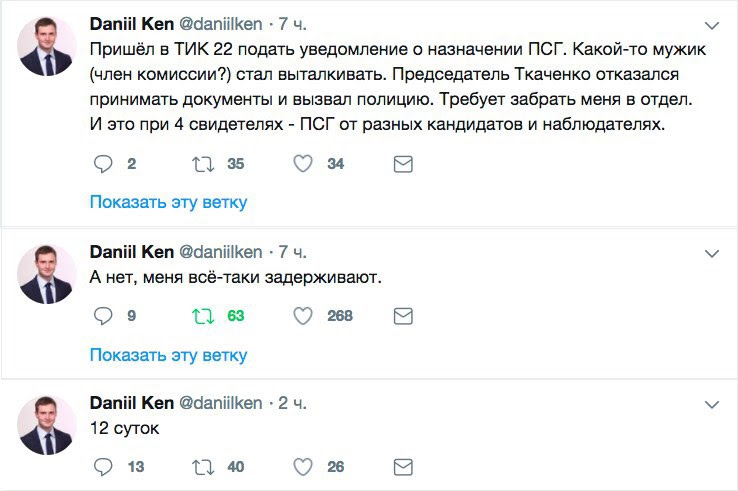Undo the green retweet showing 63
Screen dimensions: 738x491
(x=203, y=316)
